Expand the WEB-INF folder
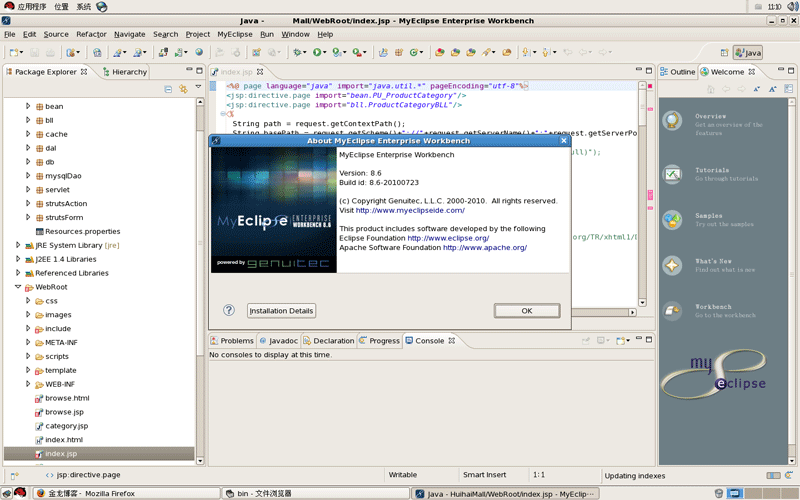 [x=28, y=384]
